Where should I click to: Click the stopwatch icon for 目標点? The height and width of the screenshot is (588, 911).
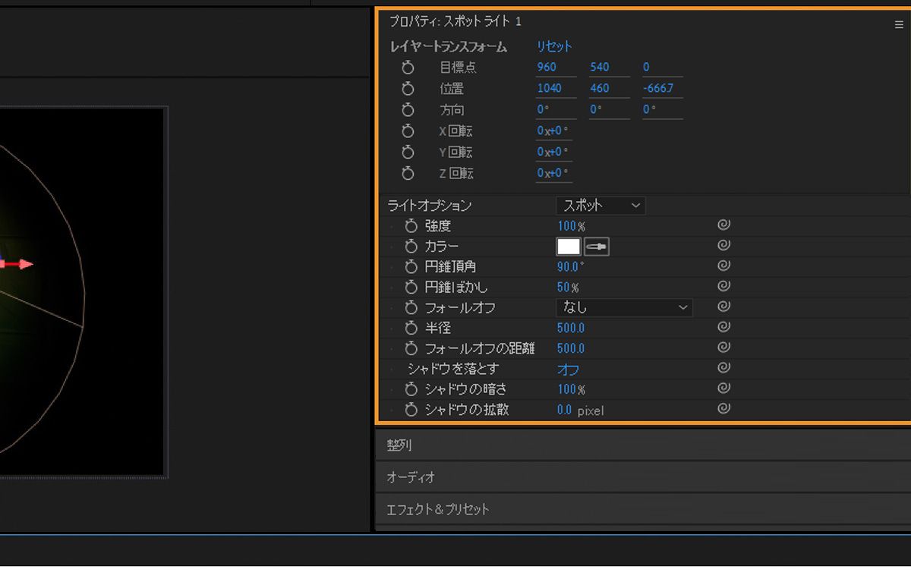408,68
